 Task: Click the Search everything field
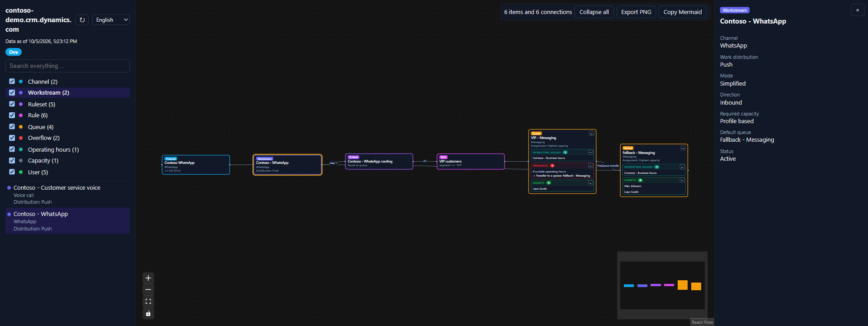tap(67, 66)
